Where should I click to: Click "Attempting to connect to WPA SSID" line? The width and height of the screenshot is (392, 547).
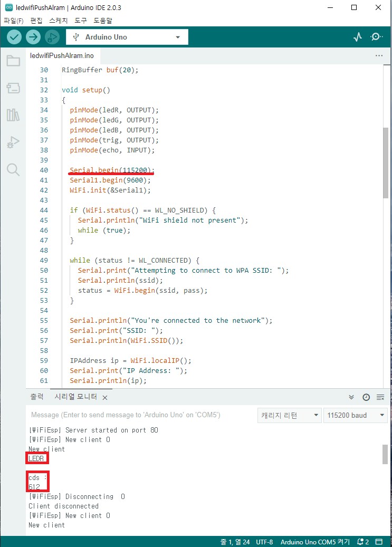coord(183,271)
